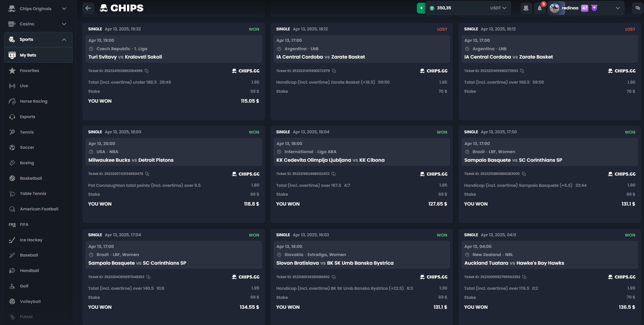Copy ticket ID ending 686652
This screenshot has height=325, width=644.
point(334,277)
